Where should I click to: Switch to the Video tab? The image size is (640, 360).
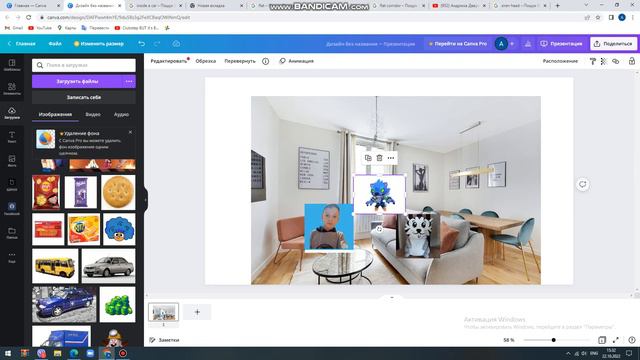click(93, 115)
